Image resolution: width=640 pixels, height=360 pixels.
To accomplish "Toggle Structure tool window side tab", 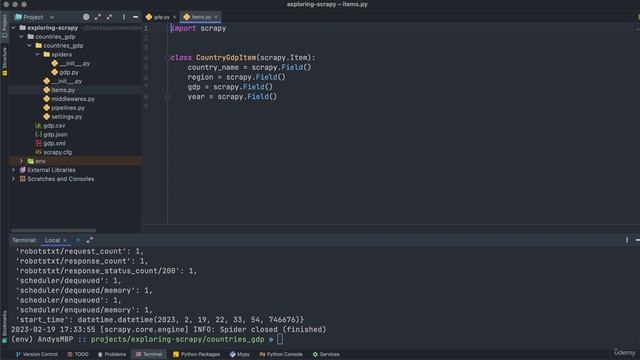I will click(4, 61).
